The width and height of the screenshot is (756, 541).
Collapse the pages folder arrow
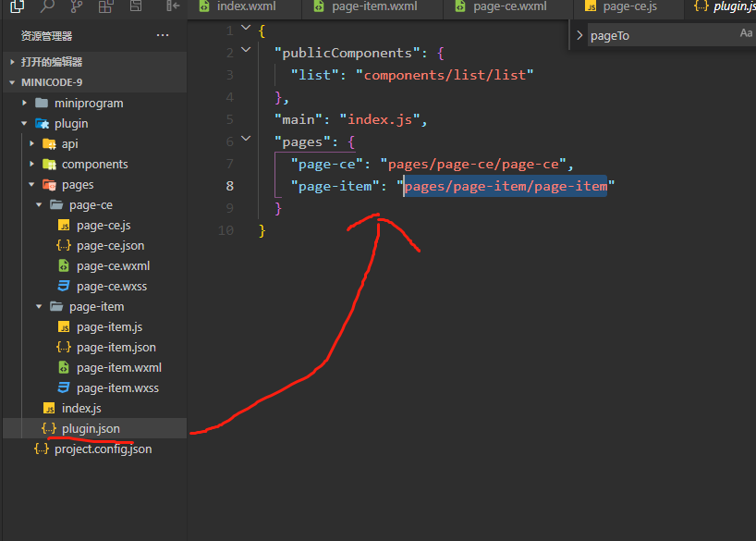pyautogui.click(x=31, y=185)
